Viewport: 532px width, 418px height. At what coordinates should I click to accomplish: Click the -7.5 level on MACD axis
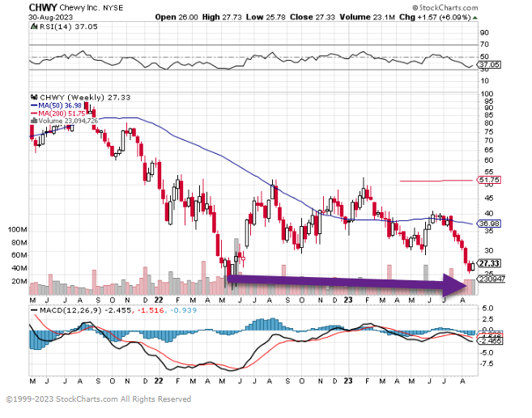pyautogui.click(x=486, y=364)
